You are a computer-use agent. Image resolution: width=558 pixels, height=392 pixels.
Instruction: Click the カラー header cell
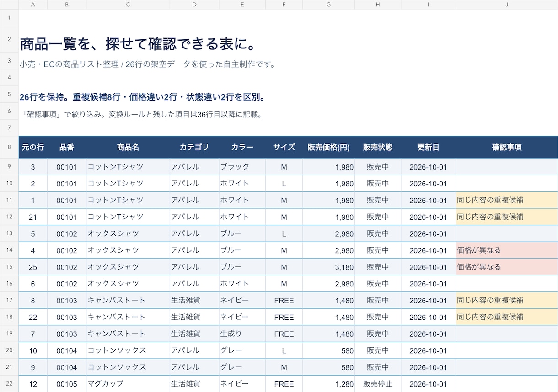click(x=242, y=147)
